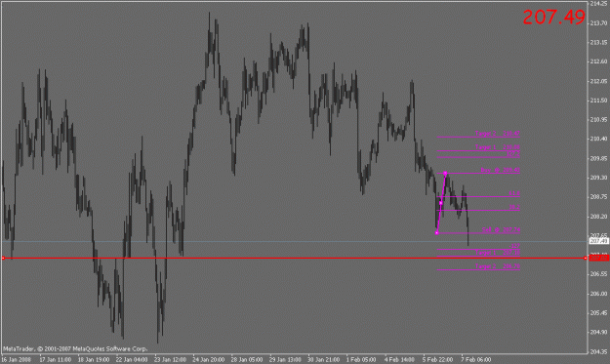
Task: Click the 209.85 price scale value
Action: click(x=598, y=158)
